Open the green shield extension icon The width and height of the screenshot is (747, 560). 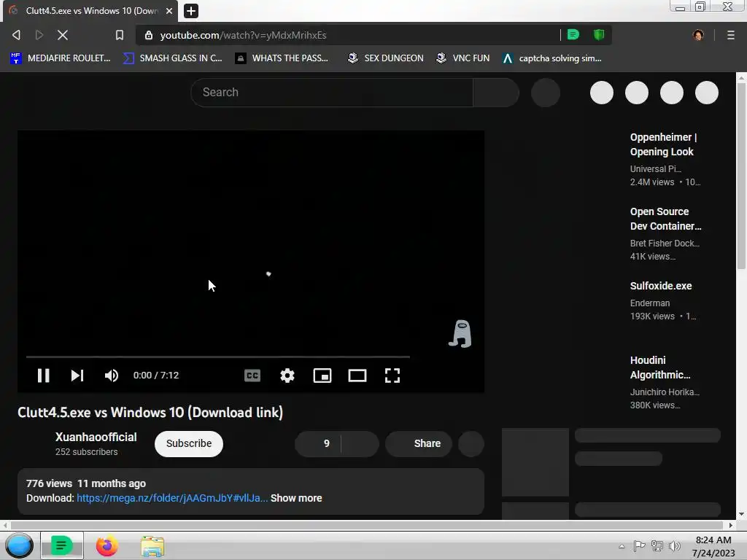(x=599, y=34)
